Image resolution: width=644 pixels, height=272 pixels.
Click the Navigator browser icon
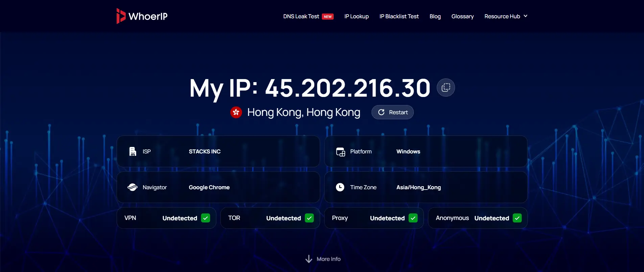click(x=133, y=187)
